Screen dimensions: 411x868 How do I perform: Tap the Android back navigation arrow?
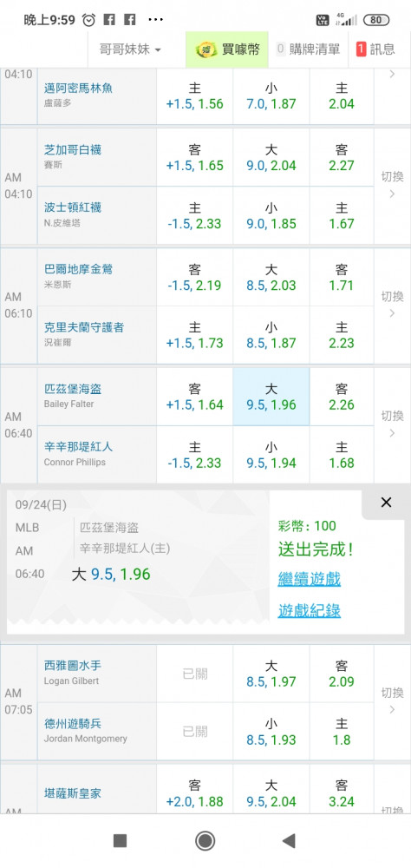[288, 841]
